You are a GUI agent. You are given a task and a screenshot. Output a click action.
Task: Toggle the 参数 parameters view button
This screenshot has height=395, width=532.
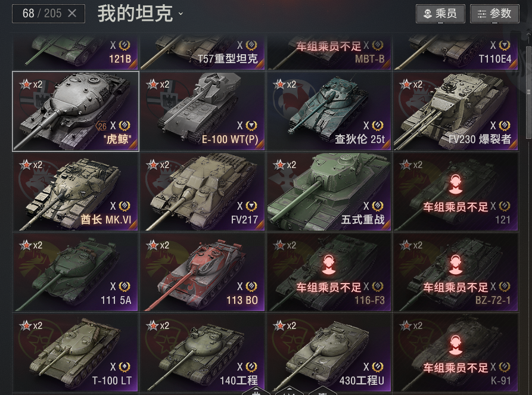coord(494,14)
